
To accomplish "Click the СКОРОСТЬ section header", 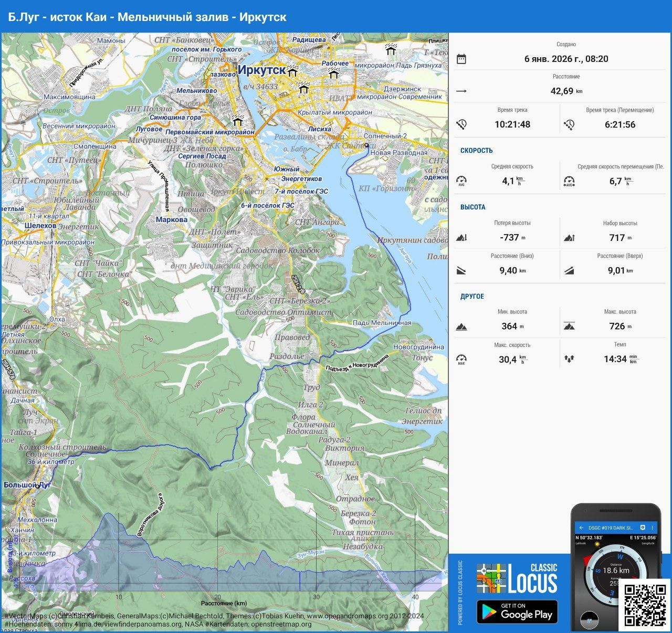I will pyautogui.click(x=476, y=151).
